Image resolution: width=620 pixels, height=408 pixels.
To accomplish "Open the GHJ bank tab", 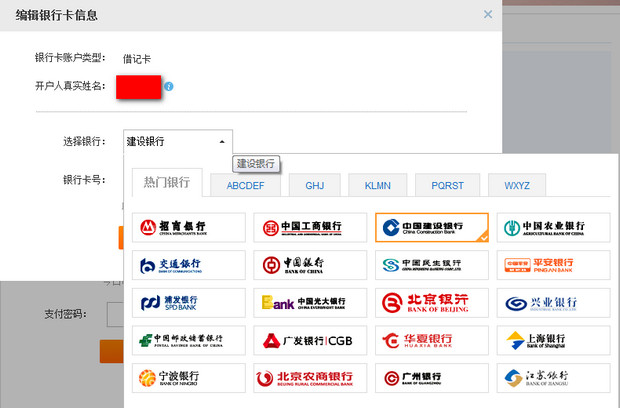I will [315, 185].
